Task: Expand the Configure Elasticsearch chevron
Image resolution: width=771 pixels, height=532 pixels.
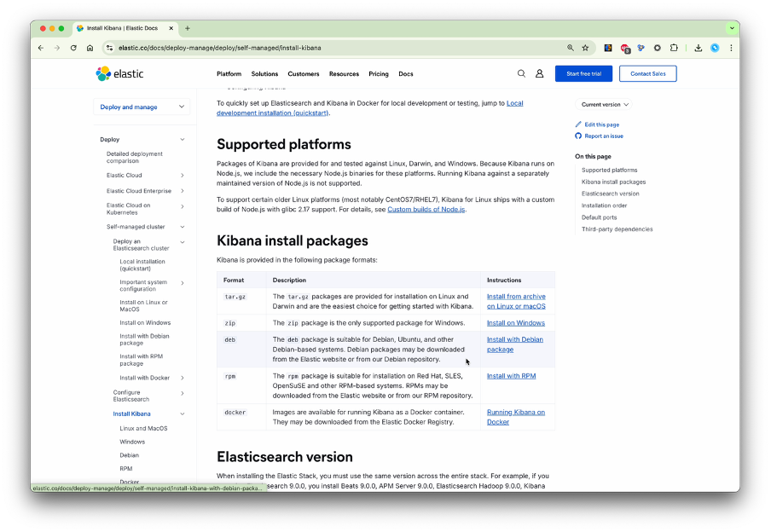Action: coord(183,393)
